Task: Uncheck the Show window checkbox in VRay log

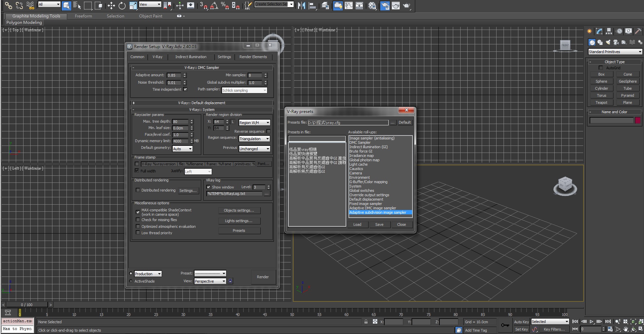Action: pos(208,187)
